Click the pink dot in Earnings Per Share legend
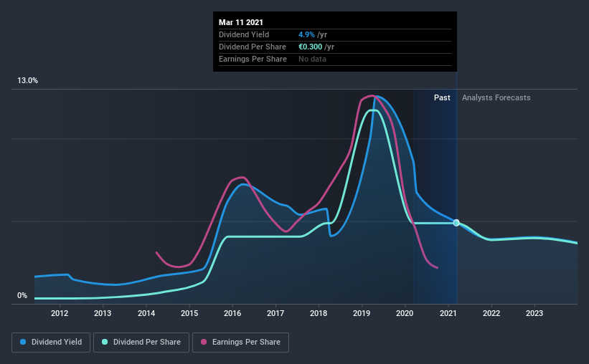Screen dimensions: 589x364 click(x=204, y=342)
